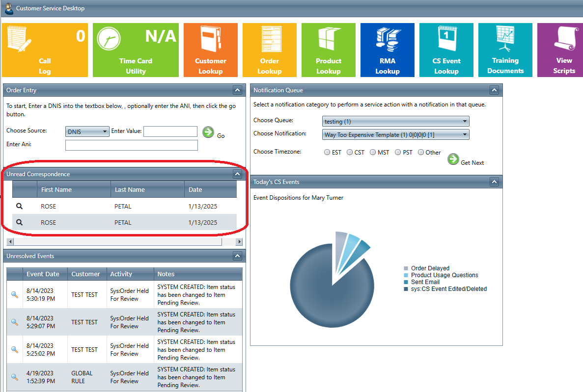Select the EST timezone radio button
583x392 pixels.
coord(327,153)
